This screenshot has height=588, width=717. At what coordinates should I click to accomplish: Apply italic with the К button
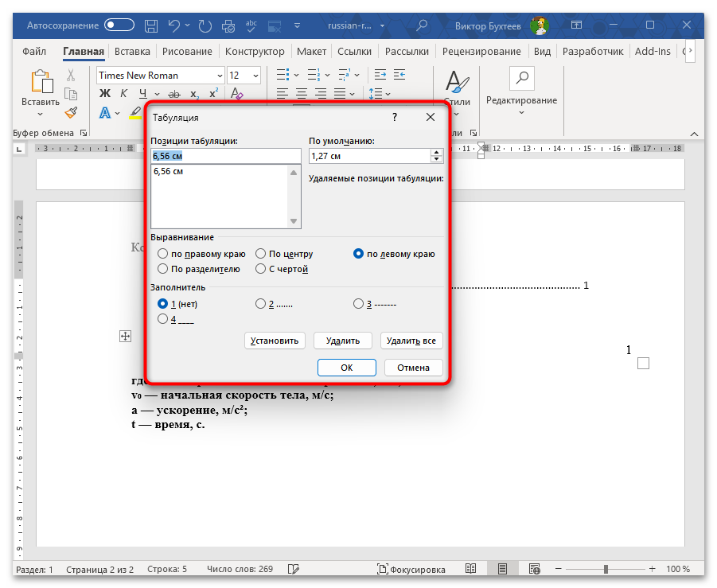coord(123,94)
